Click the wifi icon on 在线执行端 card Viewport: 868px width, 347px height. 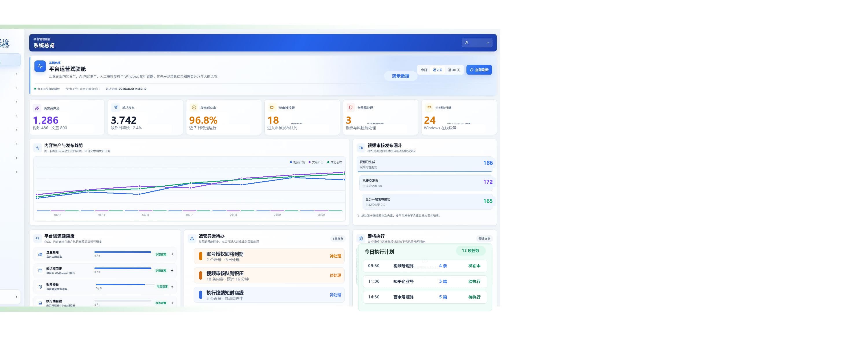(429, 108)
